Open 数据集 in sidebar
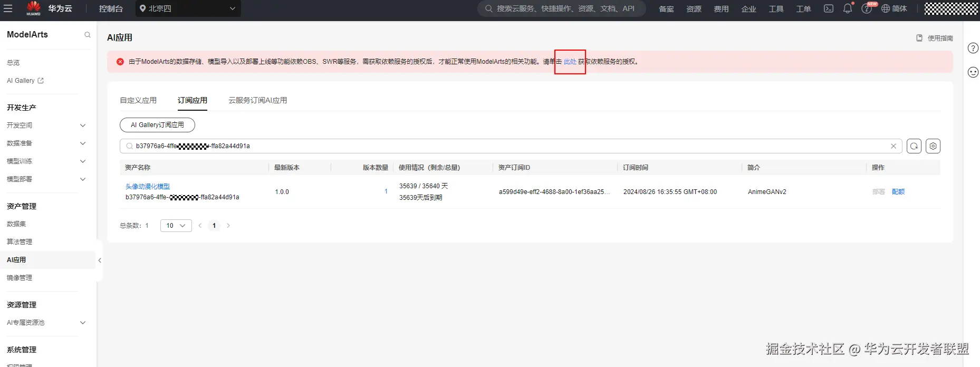 pos(16,224)
